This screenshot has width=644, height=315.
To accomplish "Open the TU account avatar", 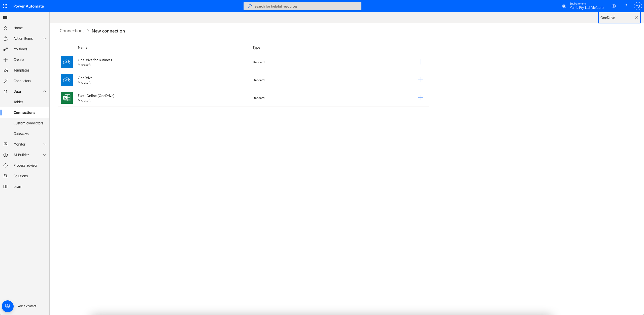I will 638,6.
